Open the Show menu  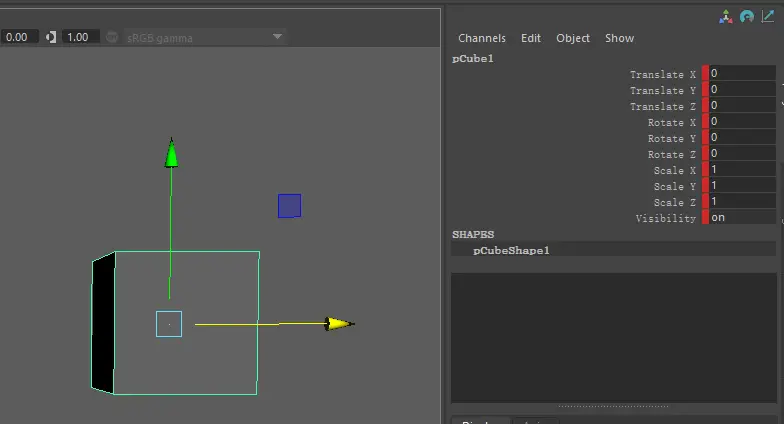click(619, 38)
